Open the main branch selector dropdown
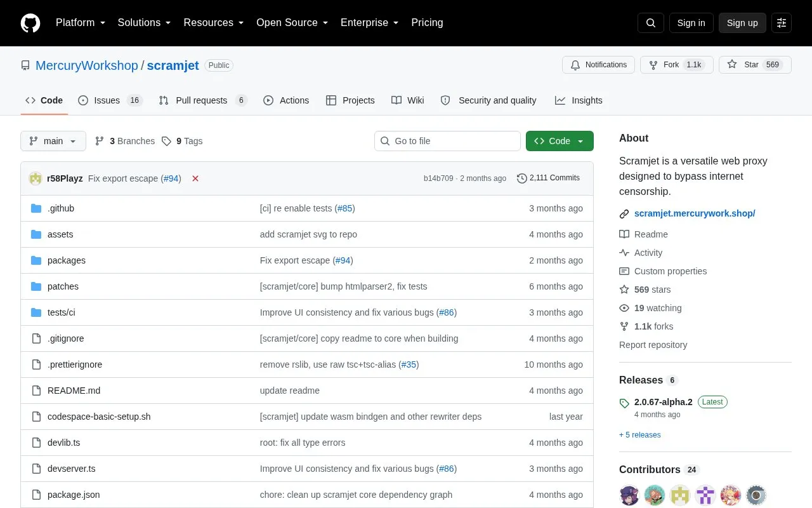 (x=53, y=141)
